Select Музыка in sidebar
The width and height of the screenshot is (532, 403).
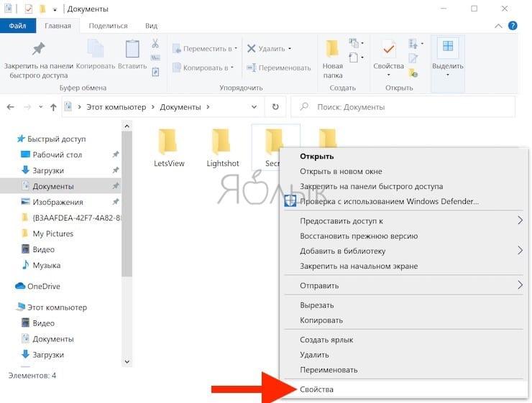(41, 265)
